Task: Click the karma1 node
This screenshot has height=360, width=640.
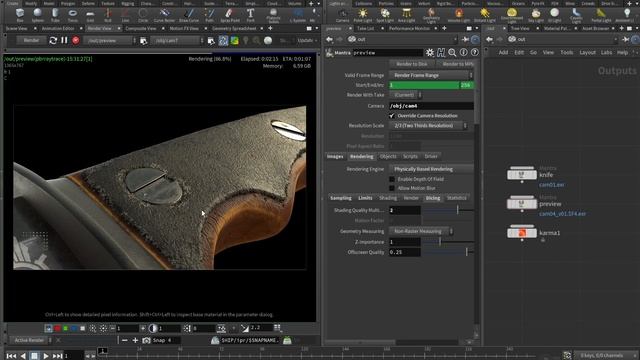Action: [x=522, y=233]
